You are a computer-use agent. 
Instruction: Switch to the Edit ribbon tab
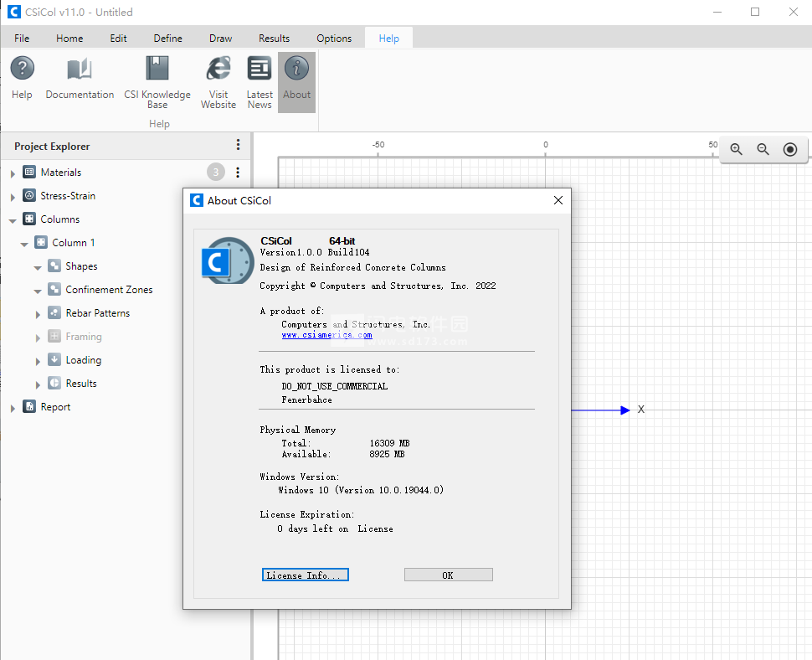click(x=118, y=39)
